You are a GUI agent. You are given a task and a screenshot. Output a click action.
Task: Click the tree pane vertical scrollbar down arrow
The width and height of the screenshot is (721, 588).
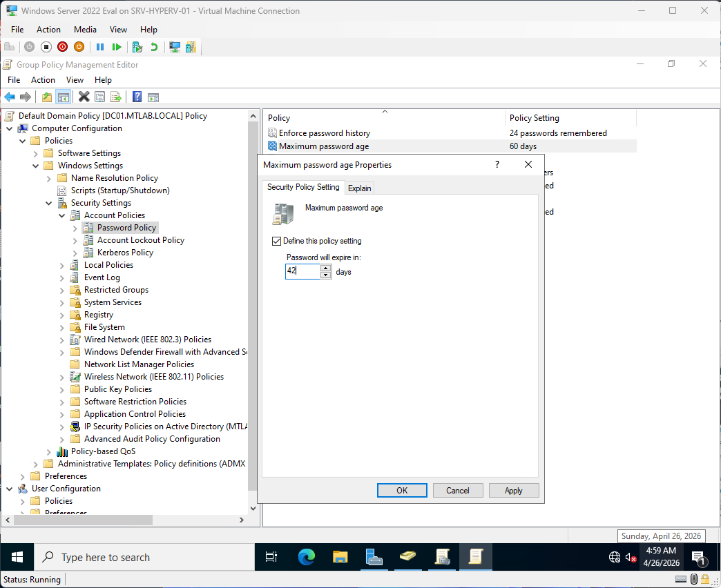[x=253, y=508]
